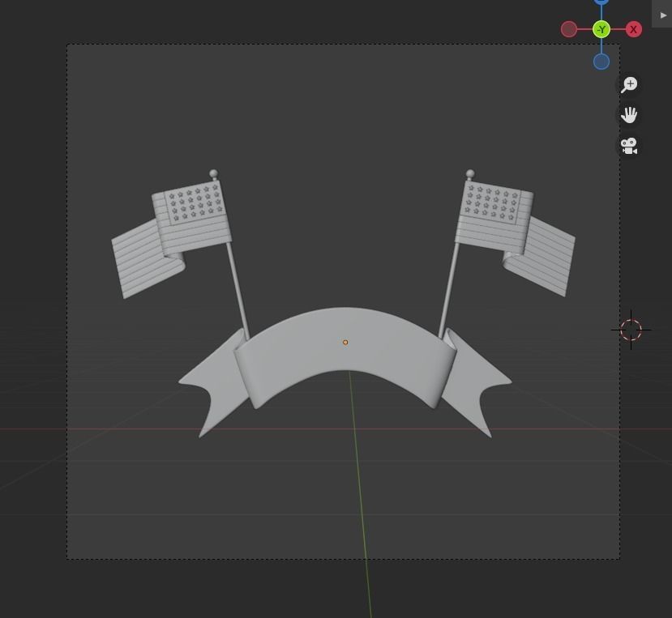Click the 3D cursor crosshair
The height and width of the screenshot is (618, 672).
click(x=631, y=330)
